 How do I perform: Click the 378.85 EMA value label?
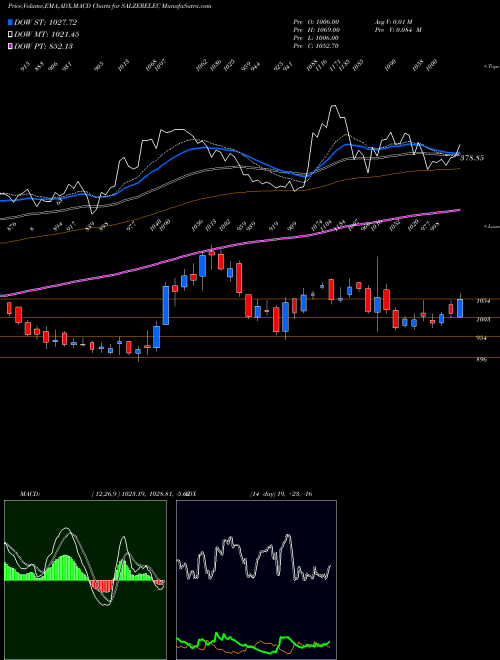pyautogui.click(x=472, y=158)
